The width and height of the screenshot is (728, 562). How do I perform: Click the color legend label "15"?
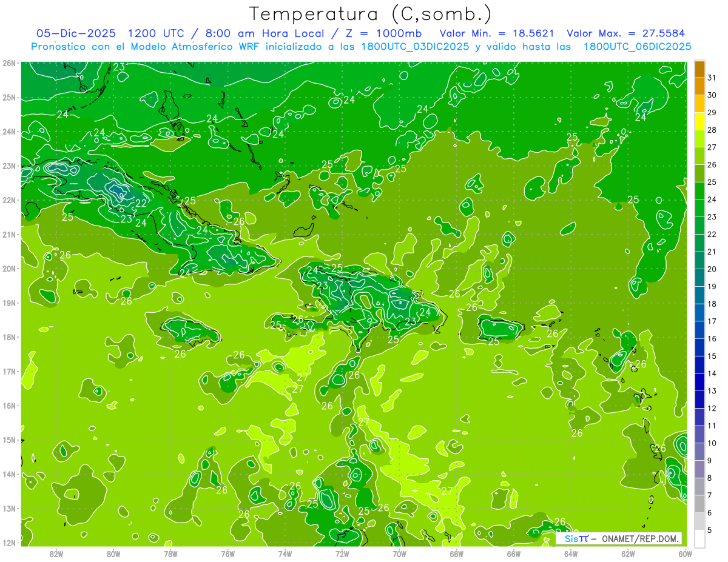[x=712, y=356]
